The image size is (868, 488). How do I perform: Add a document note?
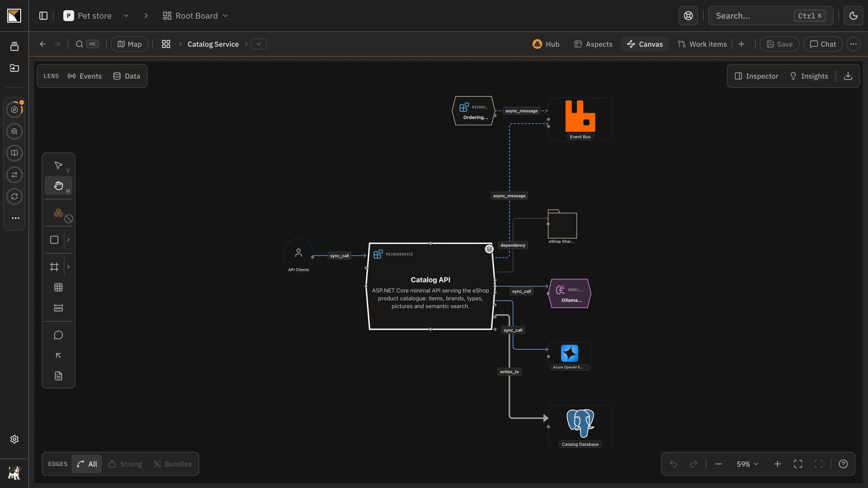pos(58,376)
